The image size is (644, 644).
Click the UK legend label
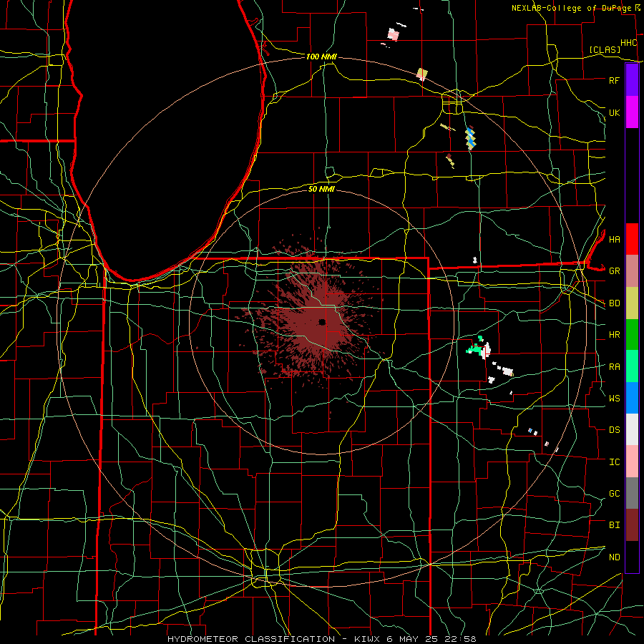click(614, 112)
